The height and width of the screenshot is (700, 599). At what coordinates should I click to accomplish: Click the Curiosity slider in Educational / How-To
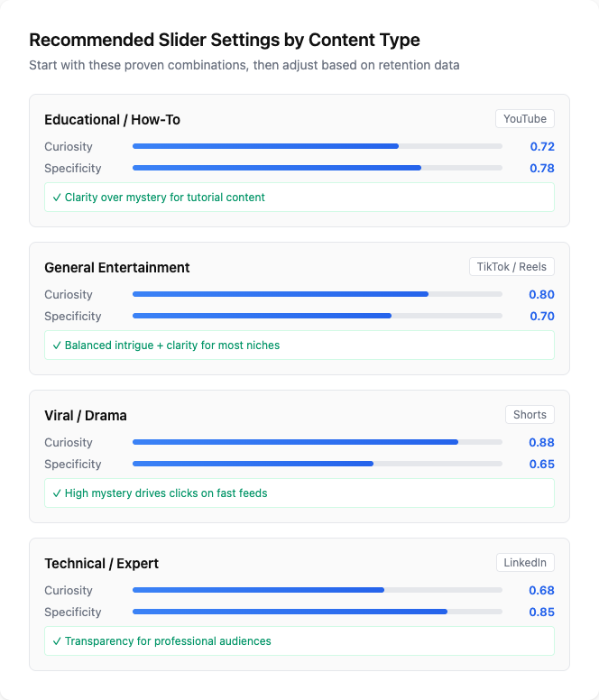tap(318, 146)
